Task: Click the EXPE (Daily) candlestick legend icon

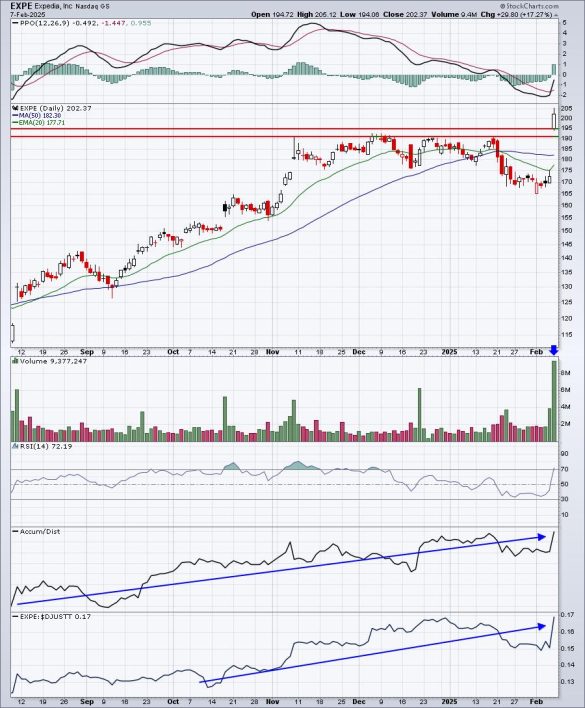Action: click(x=14, y=108)
